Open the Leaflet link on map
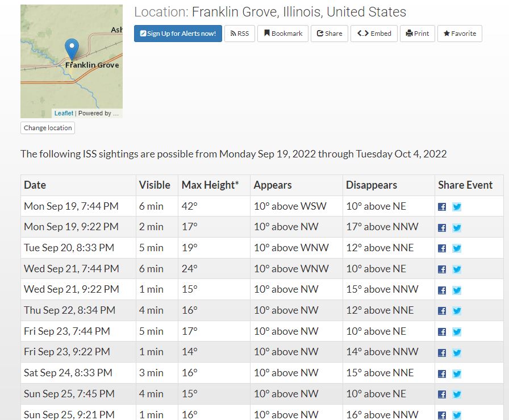This screenshot has width=509, height=420. pos(64,113)
